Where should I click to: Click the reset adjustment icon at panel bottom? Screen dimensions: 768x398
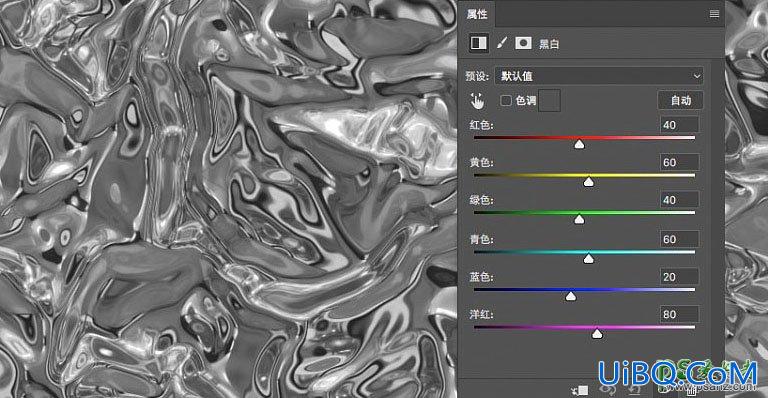point(634,390)
